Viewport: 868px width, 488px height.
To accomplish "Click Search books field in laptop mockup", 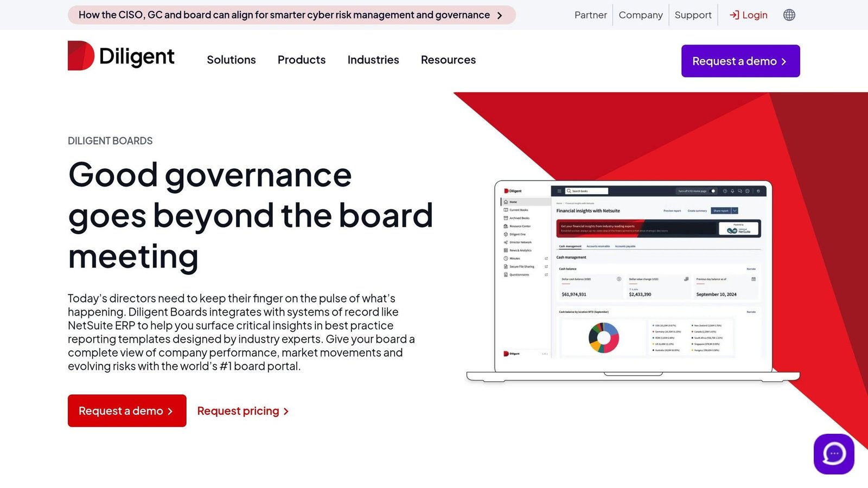I will (586, 191).
